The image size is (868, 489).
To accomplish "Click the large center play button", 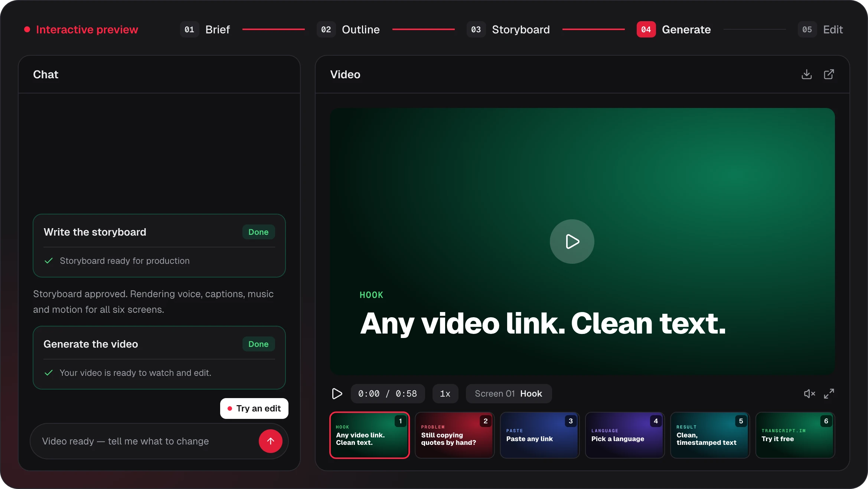I will coord(572,242).
